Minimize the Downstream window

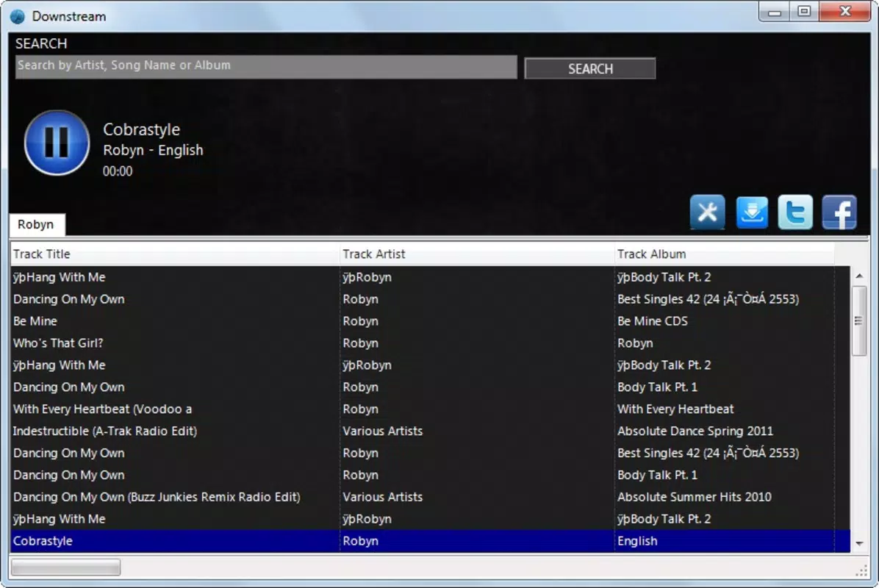[x=774, y=12]
